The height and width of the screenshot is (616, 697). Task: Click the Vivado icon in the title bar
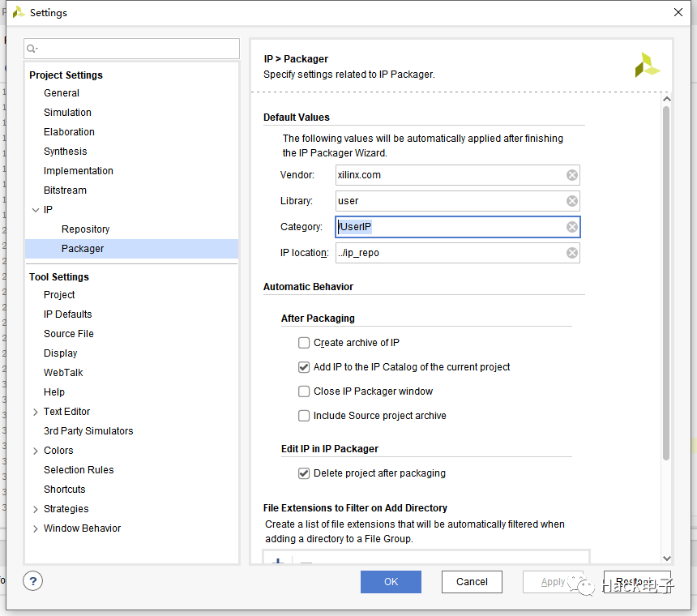coord(18,12)
